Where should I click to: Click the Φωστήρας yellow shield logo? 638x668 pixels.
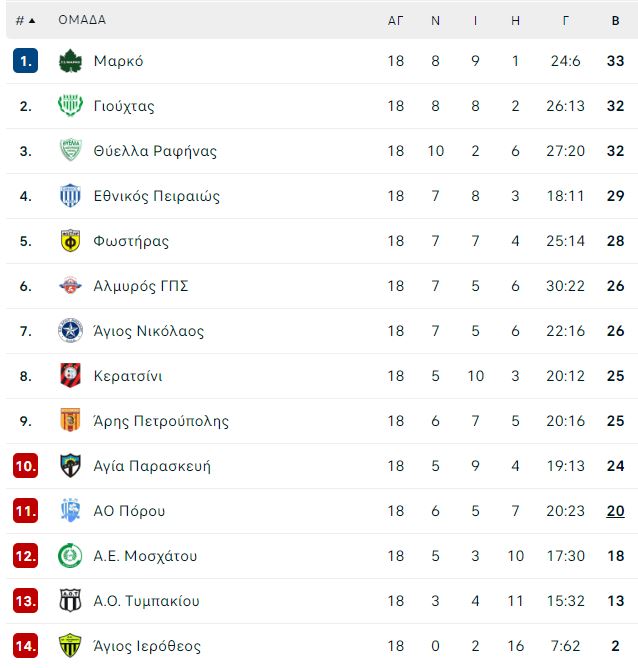70,241
